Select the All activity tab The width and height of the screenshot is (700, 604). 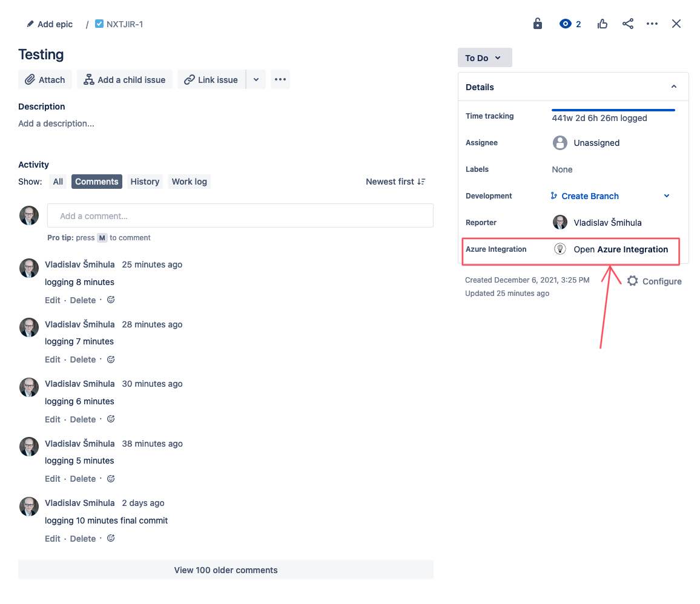(58, 182)
